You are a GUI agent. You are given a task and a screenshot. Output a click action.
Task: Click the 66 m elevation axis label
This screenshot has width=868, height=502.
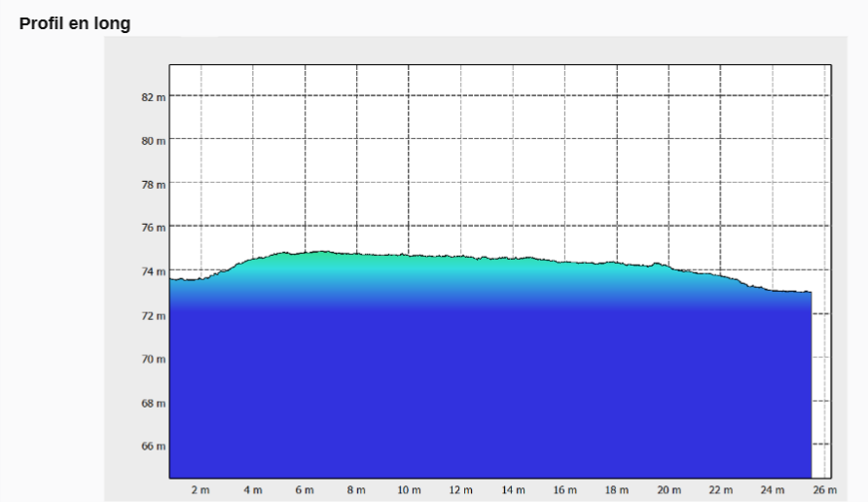[x=154, y=447]
